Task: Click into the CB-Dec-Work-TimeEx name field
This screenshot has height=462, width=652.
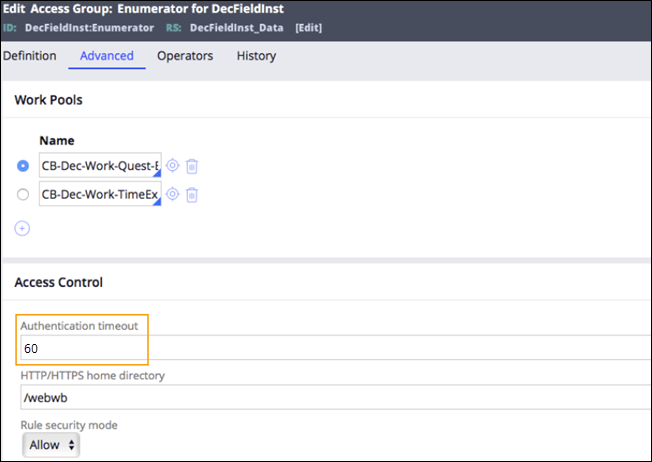Action: tap(98, 194)
